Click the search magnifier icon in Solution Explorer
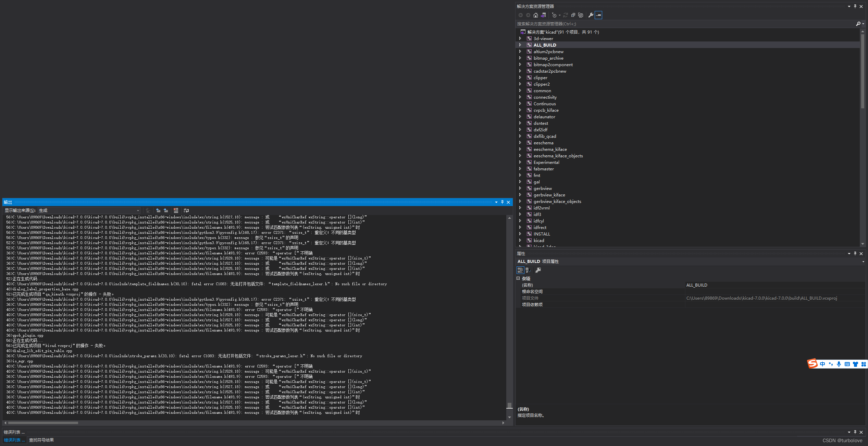Viewport: 868px width, 446px height. 858,24
